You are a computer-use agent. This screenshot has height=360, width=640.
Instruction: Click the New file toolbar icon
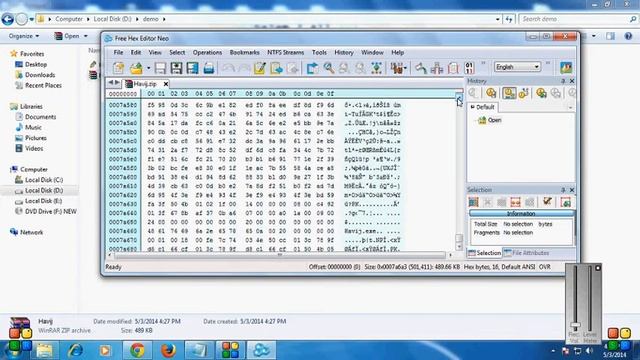point(119,68)
